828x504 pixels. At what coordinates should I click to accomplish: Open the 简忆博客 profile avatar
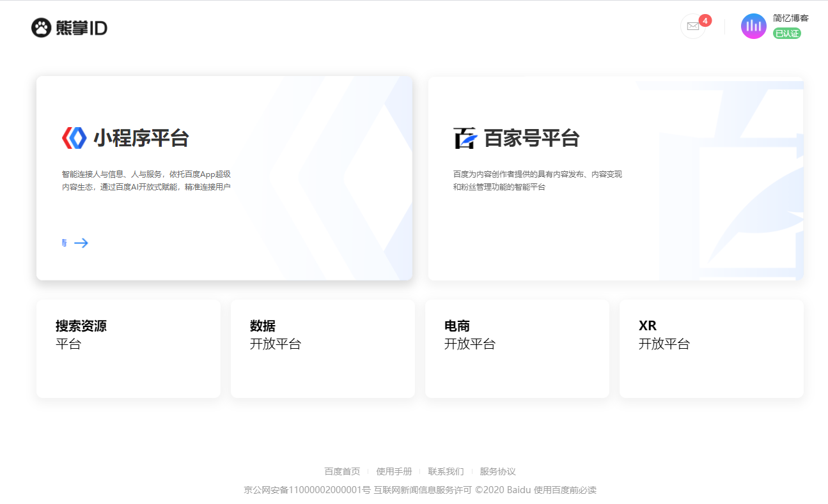click(754, 26)
